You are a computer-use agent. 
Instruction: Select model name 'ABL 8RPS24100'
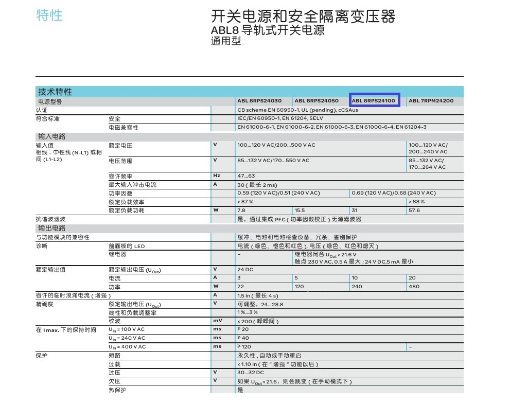374,101
